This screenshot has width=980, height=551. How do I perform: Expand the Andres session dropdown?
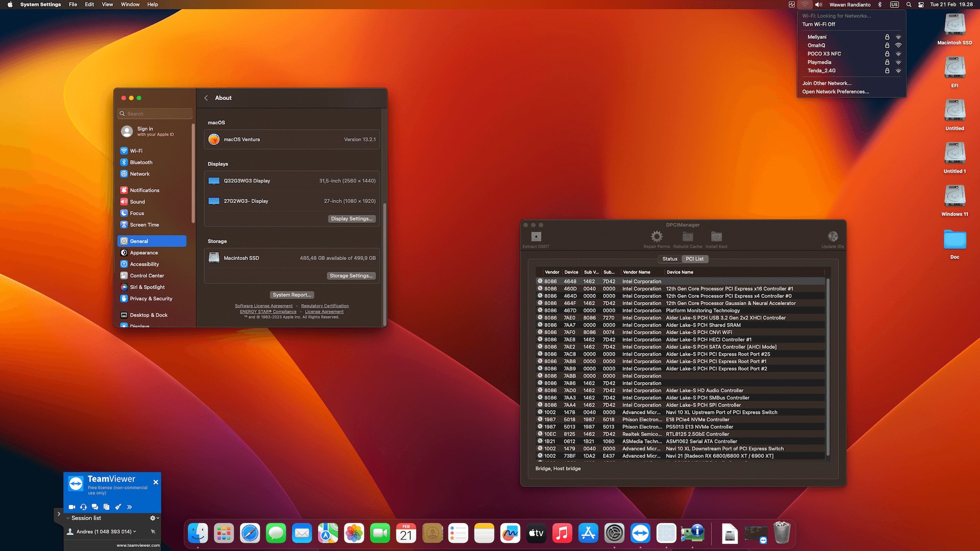pos(135,532)
